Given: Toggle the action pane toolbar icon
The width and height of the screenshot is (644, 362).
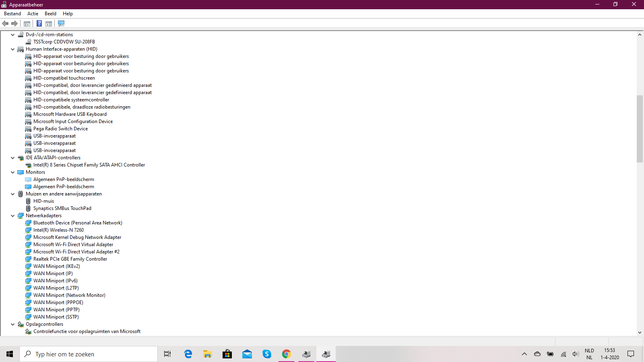Looking at the screenshot, I should [49, 24].
